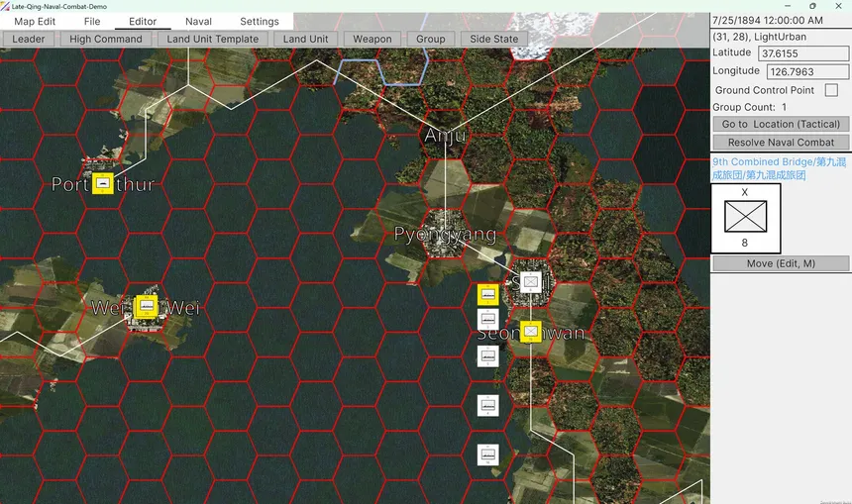Click the Group button
The height and width of the screenshot is (504, 852).
click(x=430, y=39)
